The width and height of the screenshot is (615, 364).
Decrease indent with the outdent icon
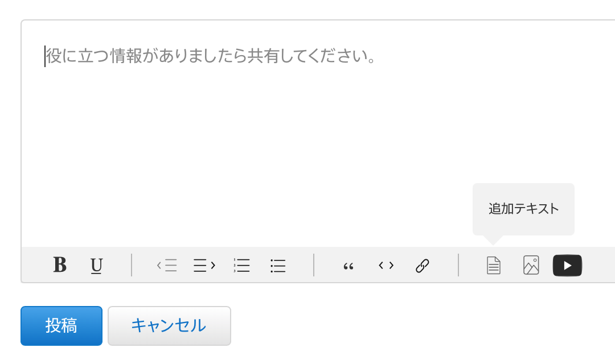click(x=167, y=265)
